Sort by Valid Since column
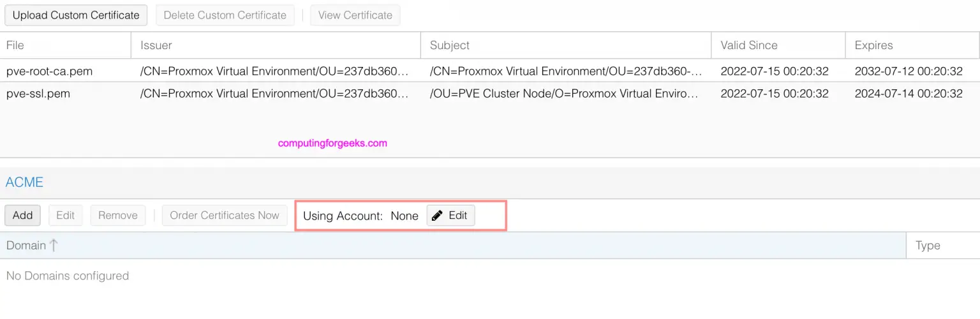Screen dimensions: 980x319 click(x=749, y=45)
